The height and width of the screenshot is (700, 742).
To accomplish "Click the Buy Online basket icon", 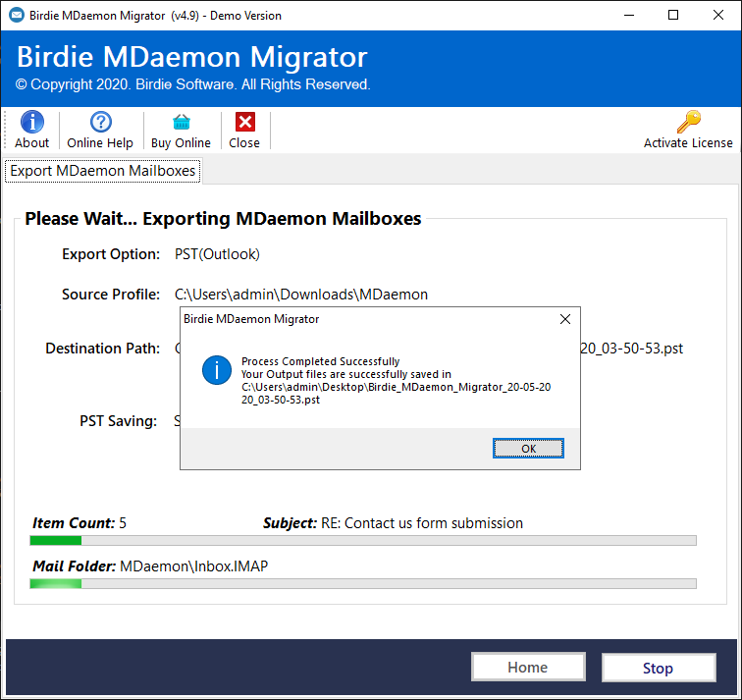I will [182, 122].
